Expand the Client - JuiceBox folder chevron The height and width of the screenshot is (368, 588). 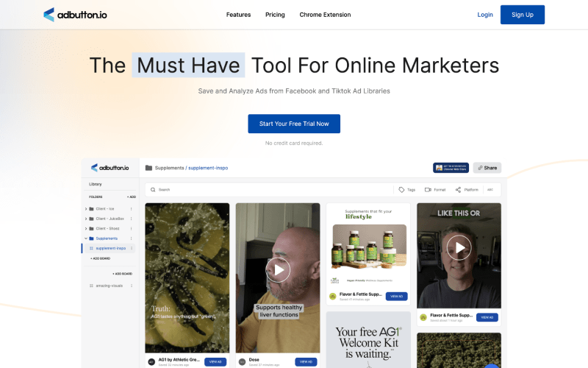[86, 219]
